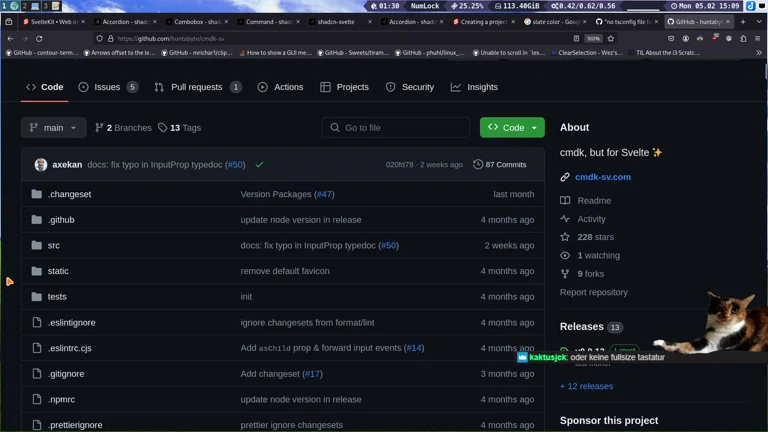
Task: Click the Go to file search field
Action: click(x=396, y=127)
